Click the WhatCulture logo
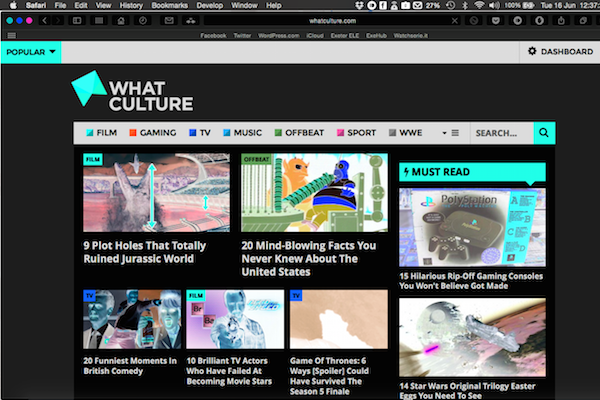 pos(132,91)
